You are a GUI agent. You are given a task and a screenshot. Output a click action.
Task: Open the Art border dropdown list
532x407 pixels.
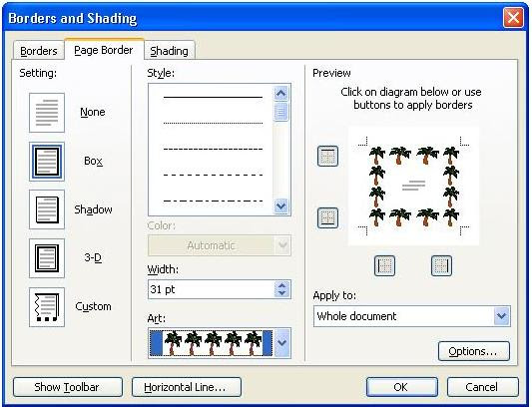282,343
